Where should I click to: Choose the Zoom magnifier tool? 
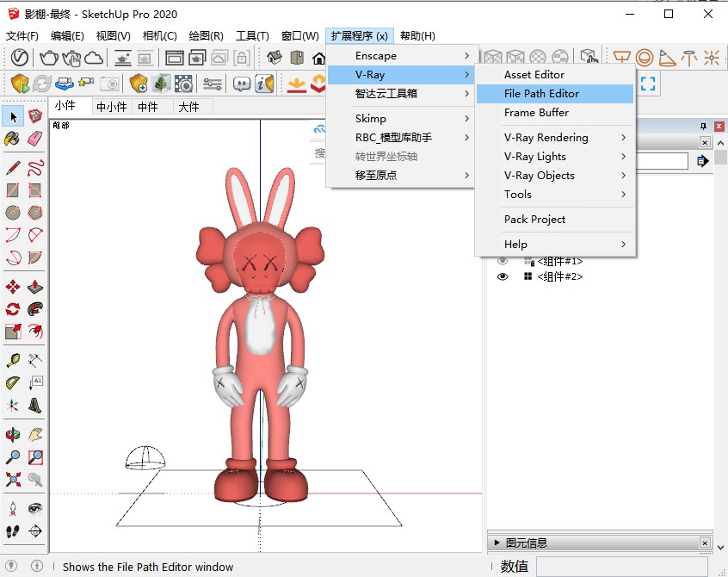point(13,457)
